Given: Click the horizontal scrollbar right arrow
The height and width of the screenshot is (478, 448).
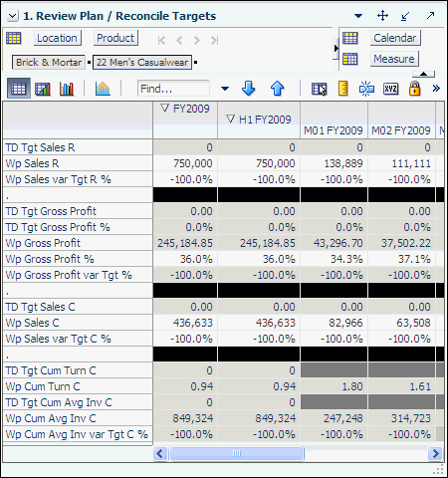Looking at the screenshot, I should click(x=435, y=453).
